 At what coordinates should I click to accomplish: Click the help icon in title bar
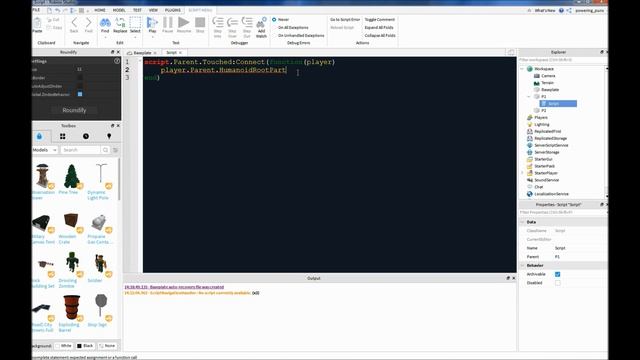561,10
